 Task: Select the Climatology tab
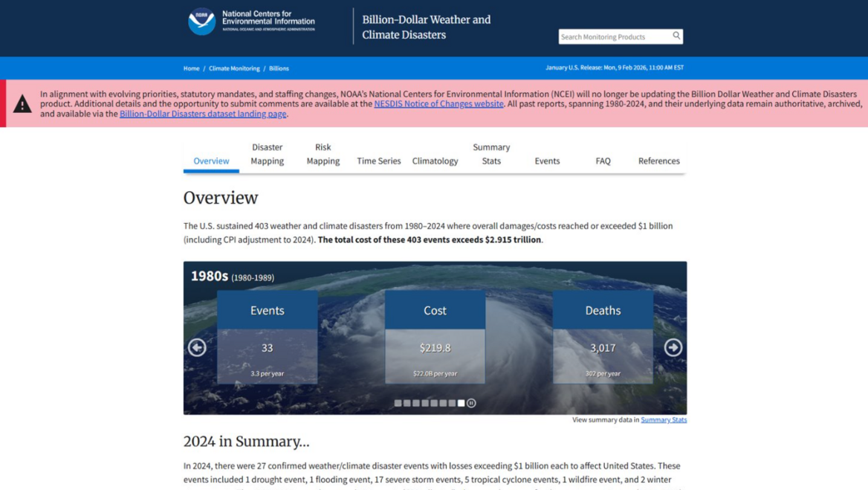click(435, 161)
